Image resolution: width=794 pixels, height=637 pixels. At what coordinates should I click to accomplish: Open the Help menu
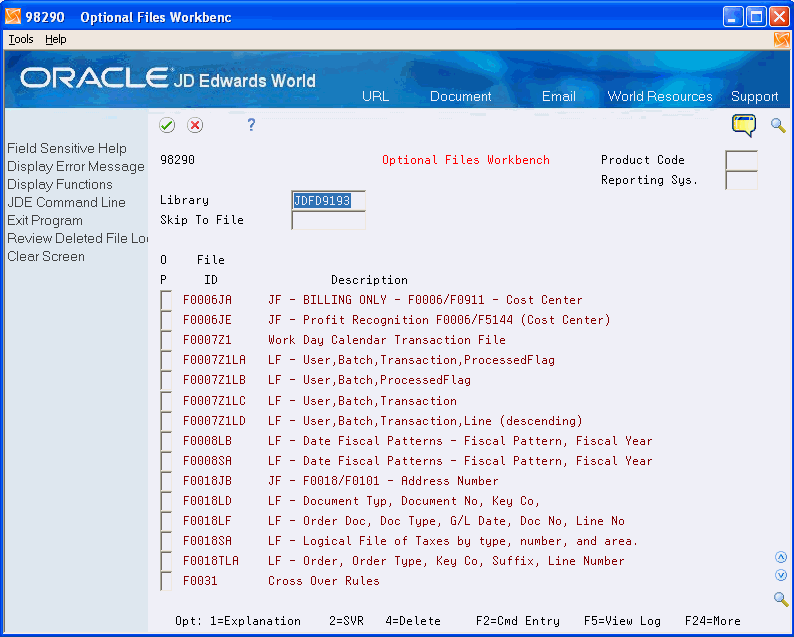tap(56, 39)
